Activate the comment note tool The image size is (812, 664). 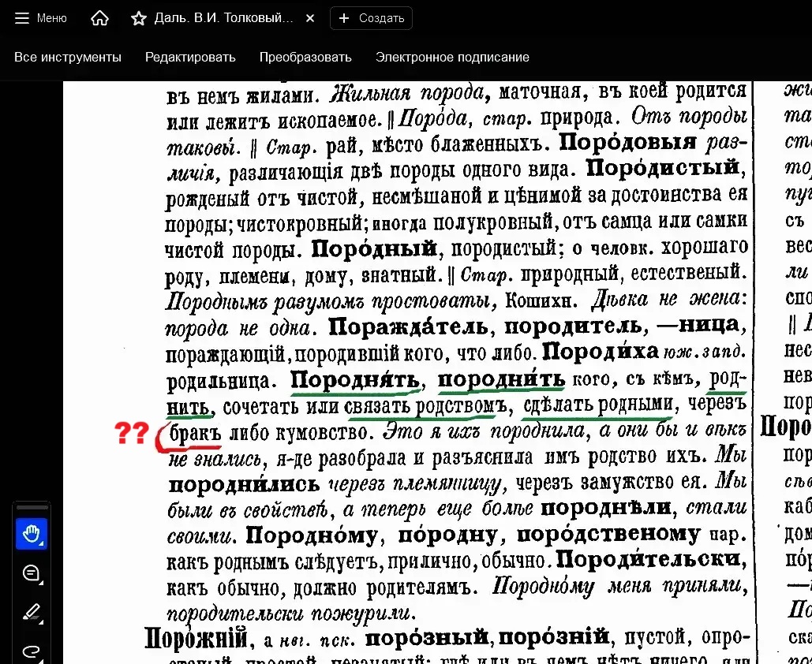click(x=32, y=573)
